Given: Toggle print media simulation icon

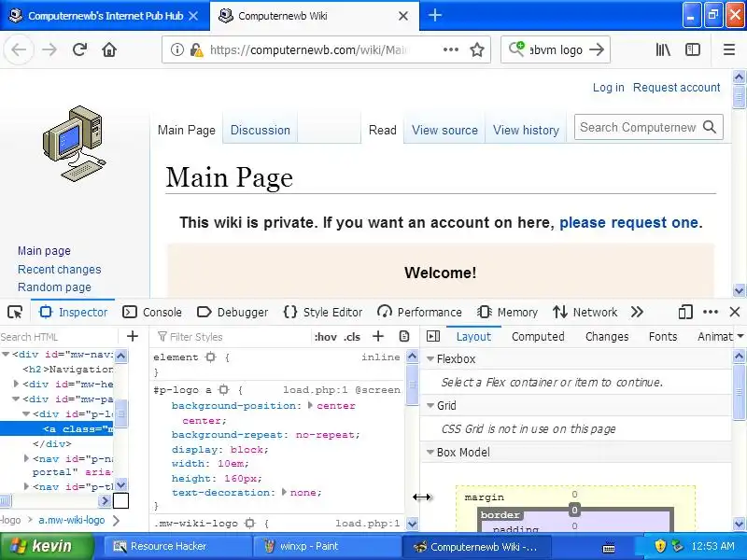Looking at the screenshot, I should click(x=404, y=336).
